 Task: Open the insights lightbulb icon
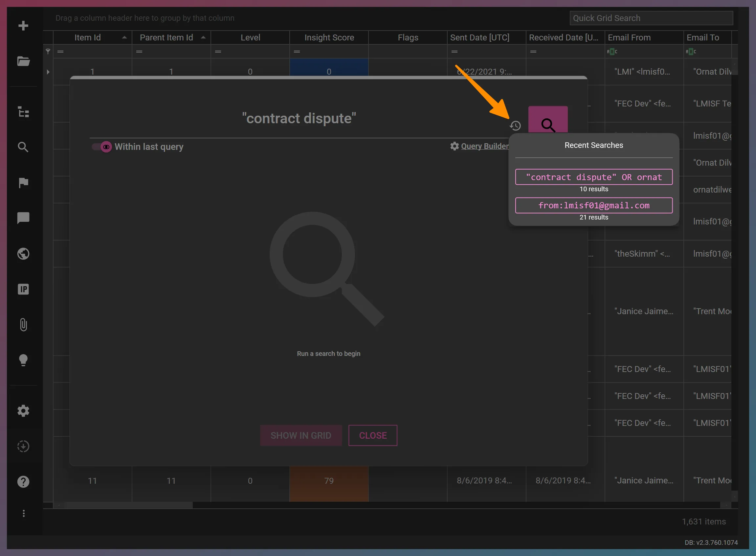point(23,360)
